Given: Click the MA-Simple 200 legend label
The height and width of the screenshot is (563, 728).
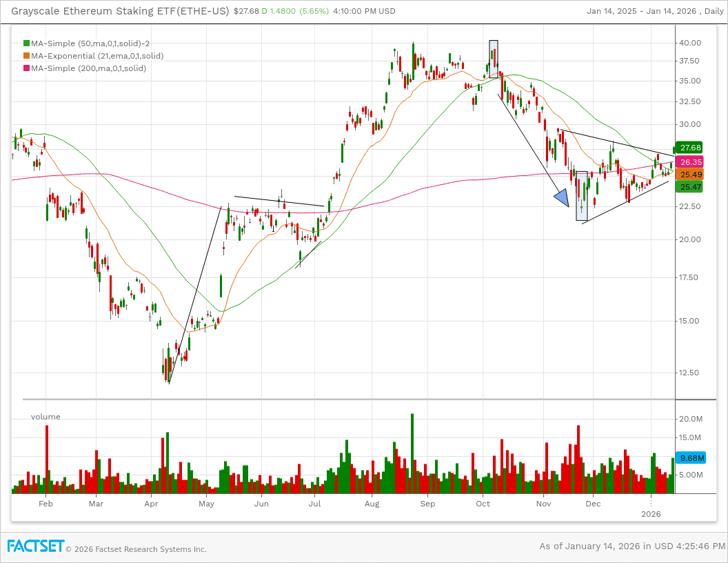Looking at the screenshot, I should coord(88,68).
